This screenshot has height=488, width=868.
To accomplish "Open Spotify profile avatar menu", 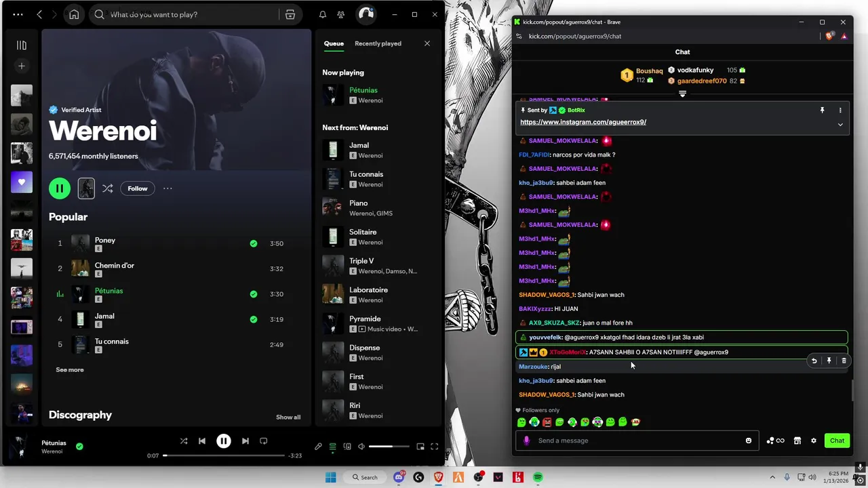I will [366, 14].
